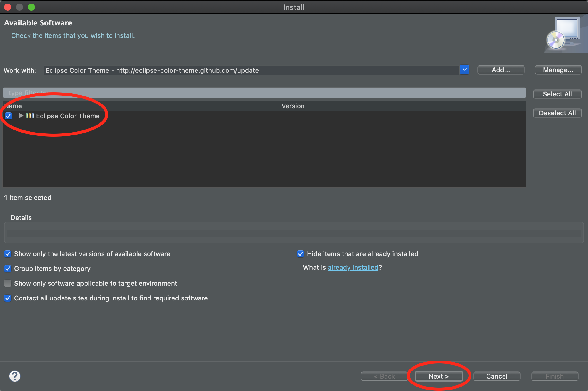Click the Select All button
The width and height of the screenshot is (588, 391).
557,94
